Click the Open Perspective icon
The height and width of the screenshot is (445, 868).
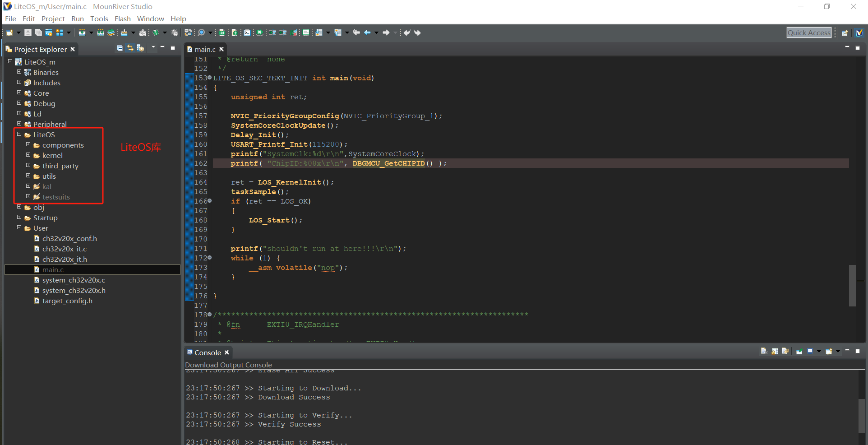click(x=845, y=32)
